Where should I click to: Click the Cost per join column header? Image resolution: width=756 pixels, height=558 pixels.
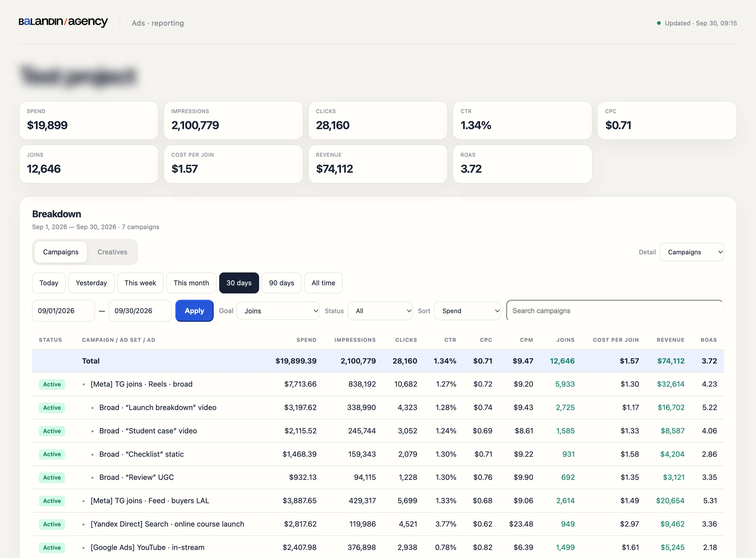[616, 340]
